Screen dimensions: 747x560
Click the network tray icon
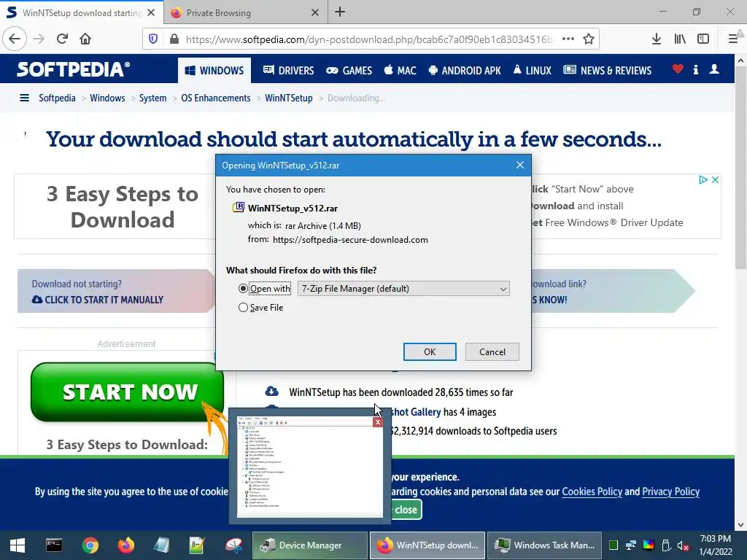(x=631, y=545)
